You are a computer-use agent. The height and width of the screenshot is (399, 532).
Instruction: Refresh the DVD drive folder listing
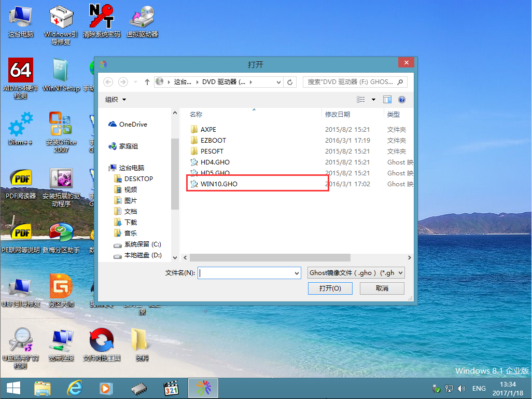pyautogui.click(x=290, y=82)
